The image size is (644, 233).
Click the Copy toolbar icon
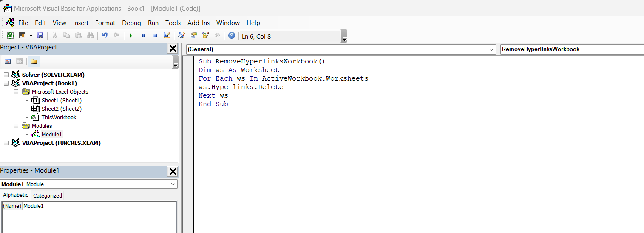(x=66, y=36)
